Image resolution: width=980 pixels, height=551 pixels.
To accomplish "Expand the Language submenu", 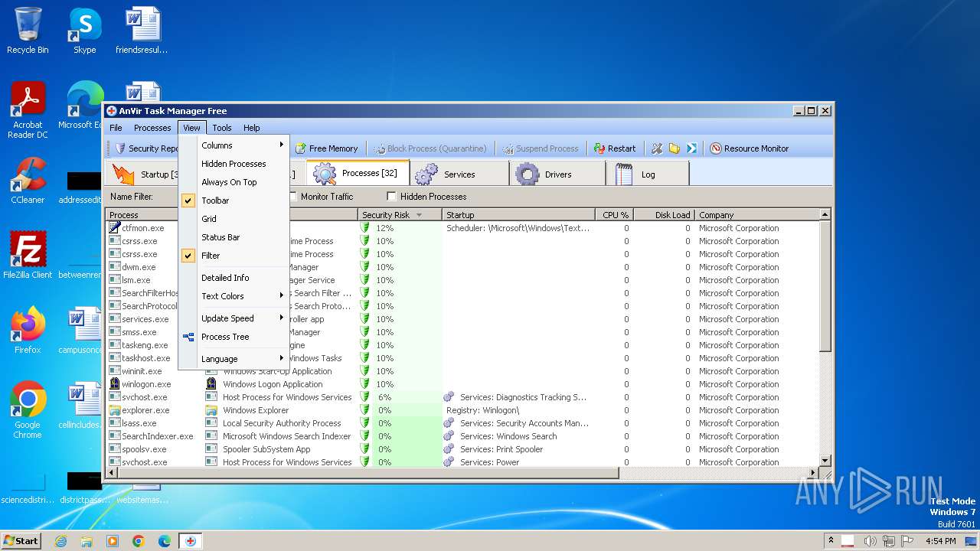I will [234, 359].
